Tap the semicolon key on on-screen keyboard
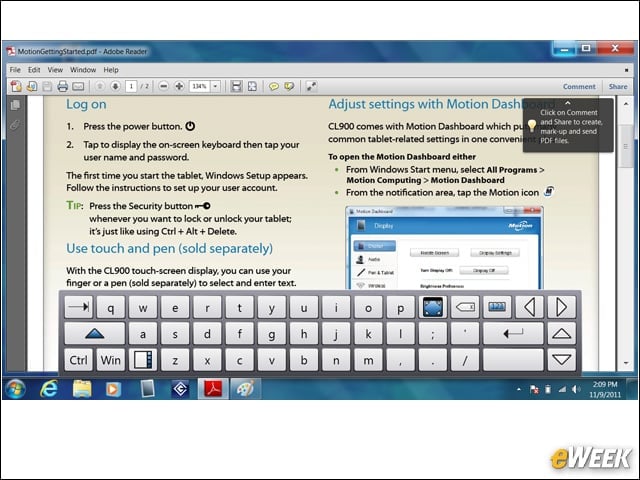Viewport: 640px width, 480px height. [433, 333]
